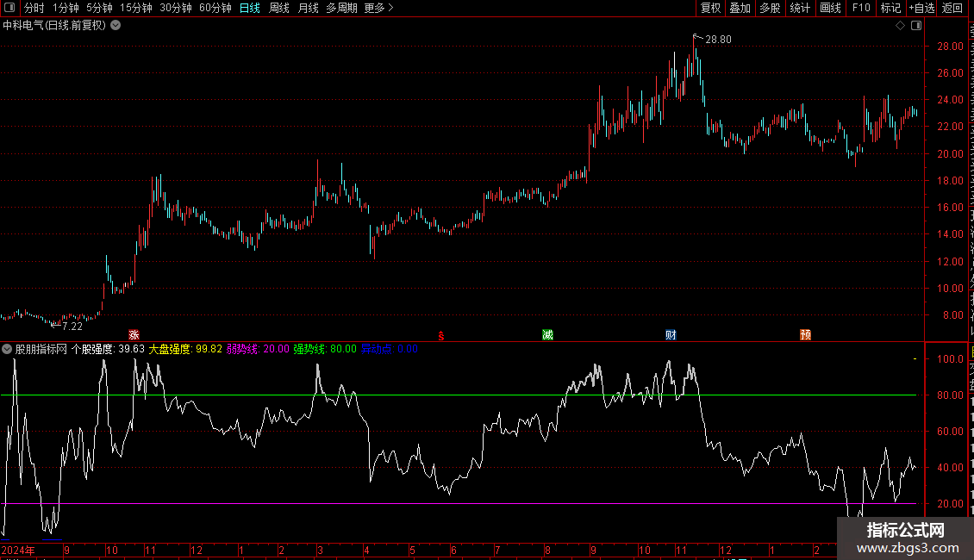Click the 叠加 overlay button
The width and height of the screenshot is (974, 560).
pyautogui.click(x=740, y=8)
